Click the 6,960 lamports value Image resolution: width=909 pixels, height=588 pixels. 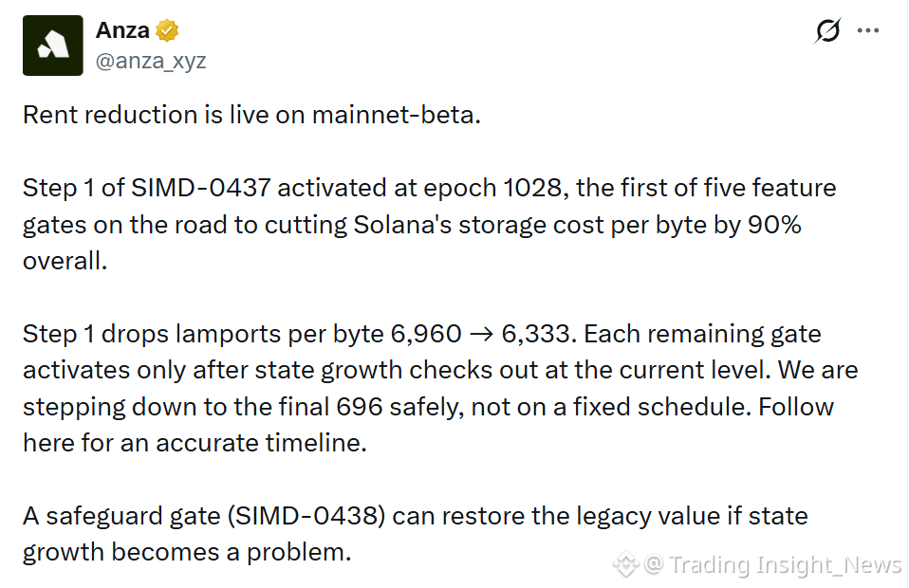426,334
